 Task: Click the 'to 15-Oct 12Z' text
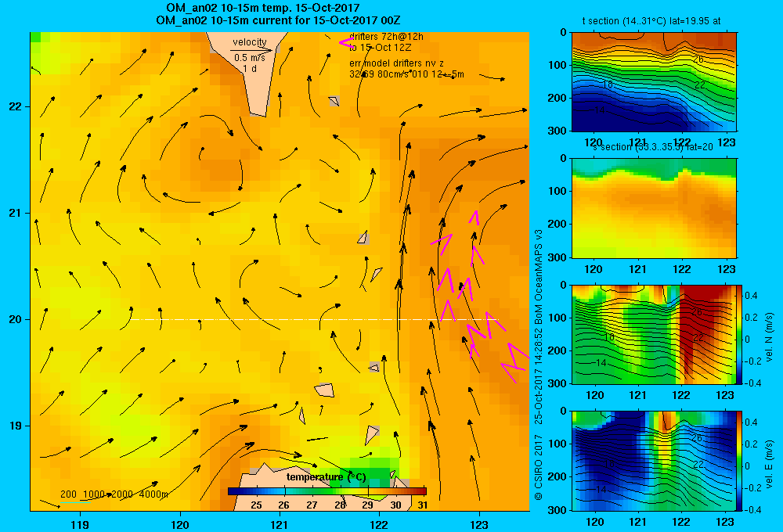380,48
